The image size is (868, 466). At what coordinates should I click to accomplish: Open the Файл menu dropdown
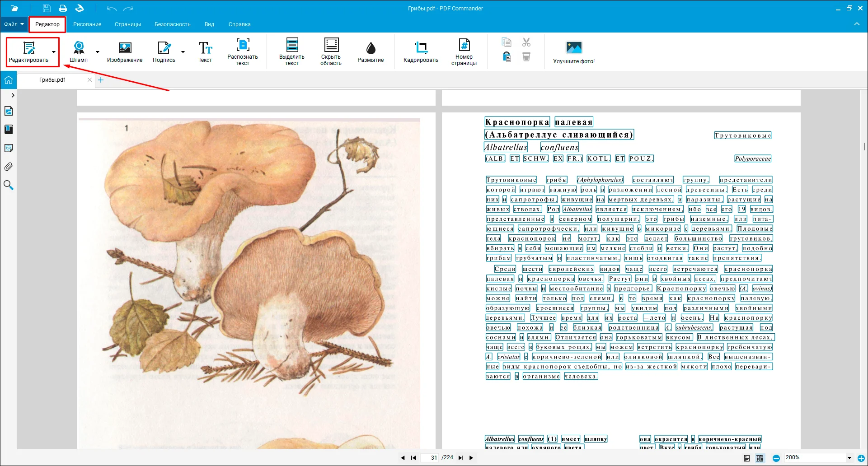coord(14,24)
